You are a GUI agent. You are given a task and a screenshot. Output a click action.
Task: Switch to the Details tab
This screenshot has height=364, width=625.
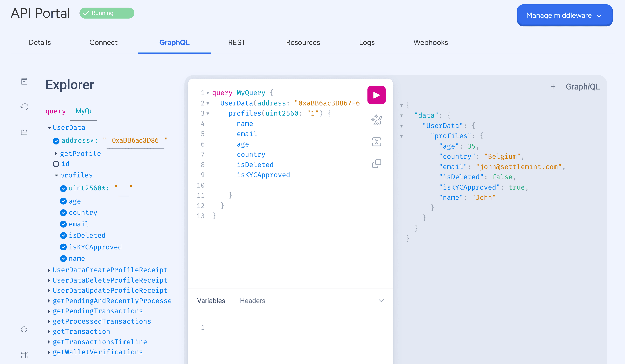pyautogui.click(x=40, y=42)
